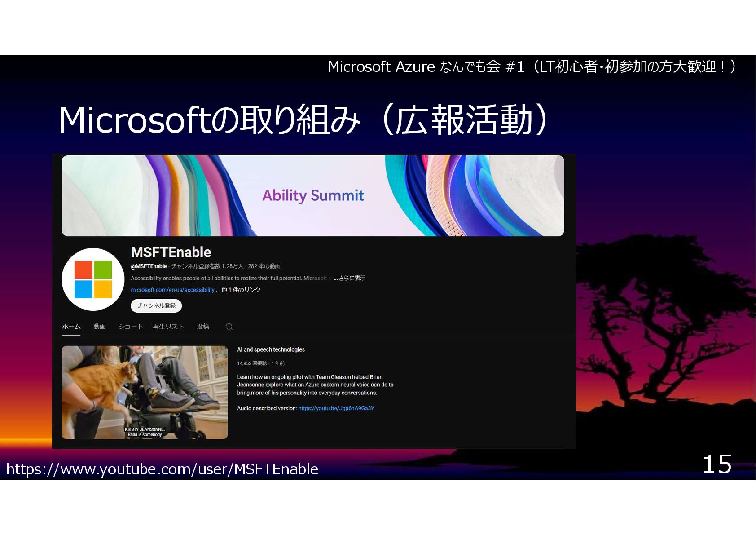
Task: Click the 282 本の動画 video count text
Action: click(x=264, y=266)
